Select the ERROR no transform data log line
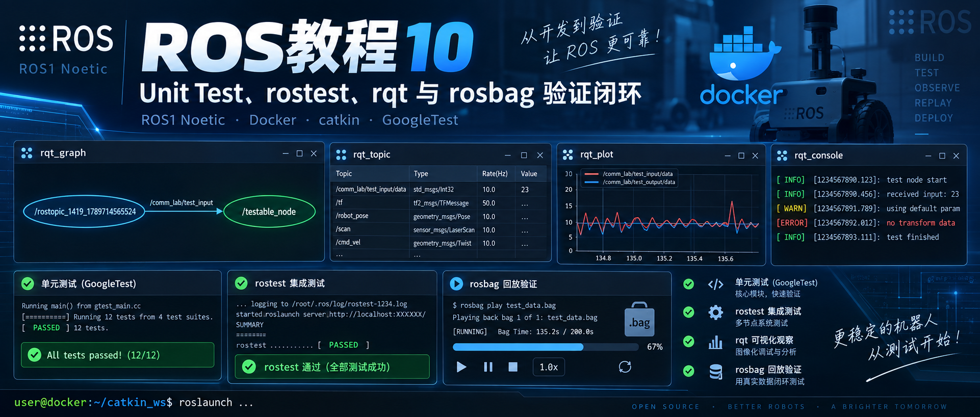This screenshot has width=980, height=417. pyautogui.click(x=866, y=223)
